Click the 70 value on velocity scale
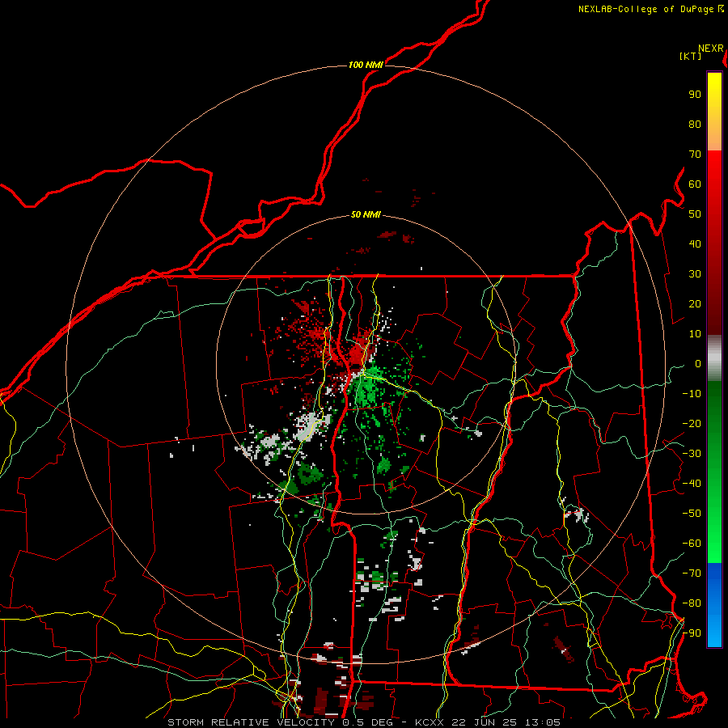This screenshot has width=728, height=728. [x=695, y=154]
